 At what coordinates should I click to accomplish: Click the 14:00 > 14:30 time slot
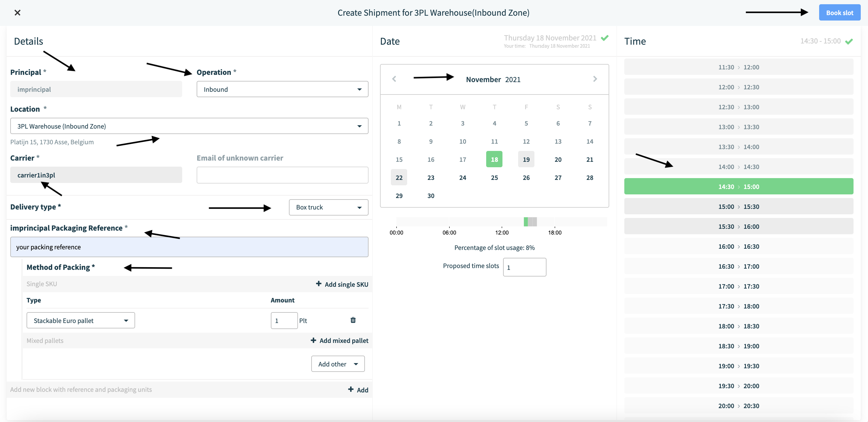(739, 166)
